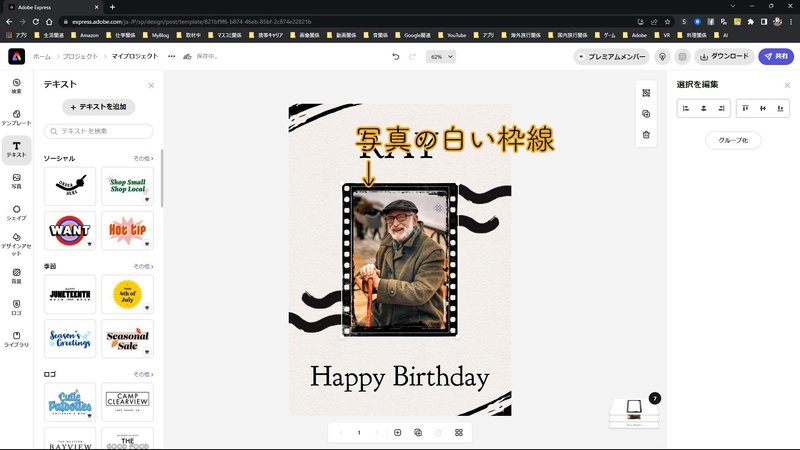Select the Season's Greetings template
The height and width of the screenshot is (450, 800).
pyautogui.click(x=70, y=339)
